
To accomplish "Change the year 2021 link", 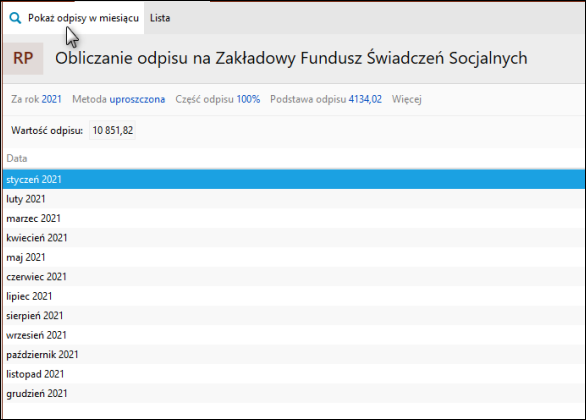I will (52, 99).
